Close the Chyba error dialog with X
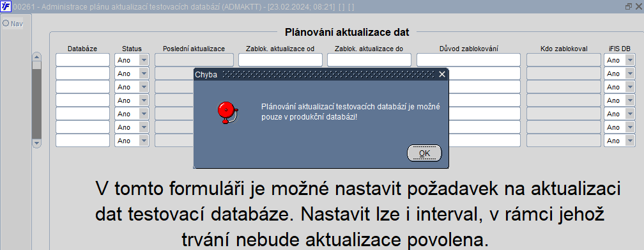This screenshot has height=250, width=644. [x=442, y=74]
